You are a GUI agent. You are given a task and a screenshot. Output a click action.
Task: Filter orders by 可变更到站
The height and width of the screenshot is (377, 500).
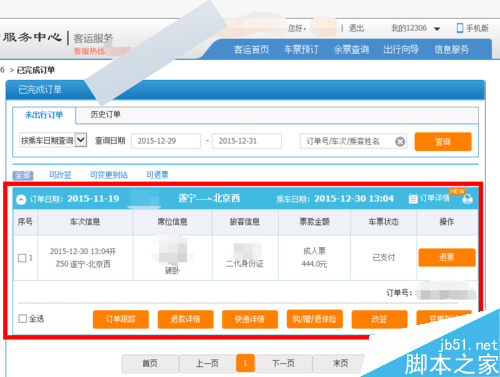[x=109, y=175]
